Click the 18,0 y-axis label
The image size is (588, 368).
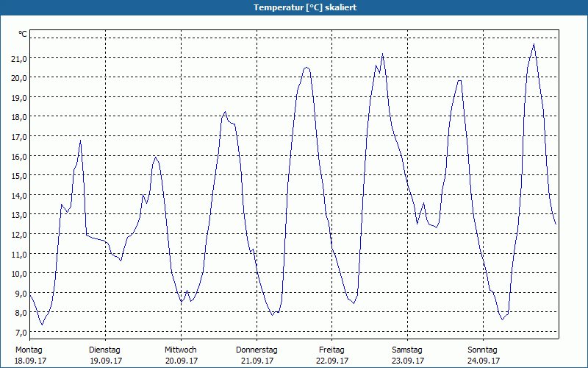click(20, 117)
